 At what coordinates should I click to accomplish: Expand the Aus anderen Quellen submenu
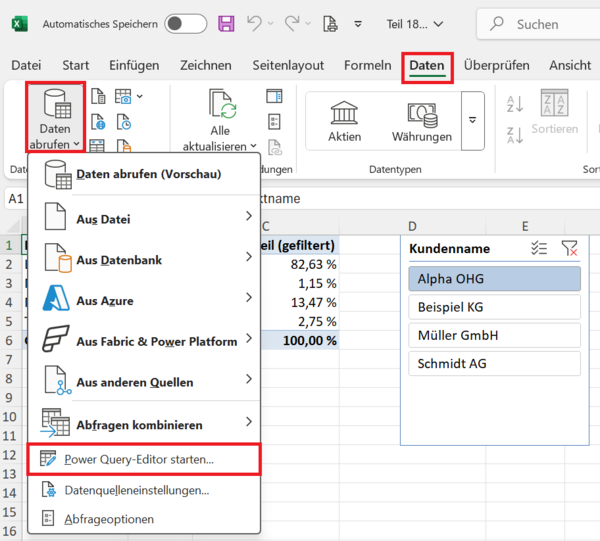pos(144,380)
